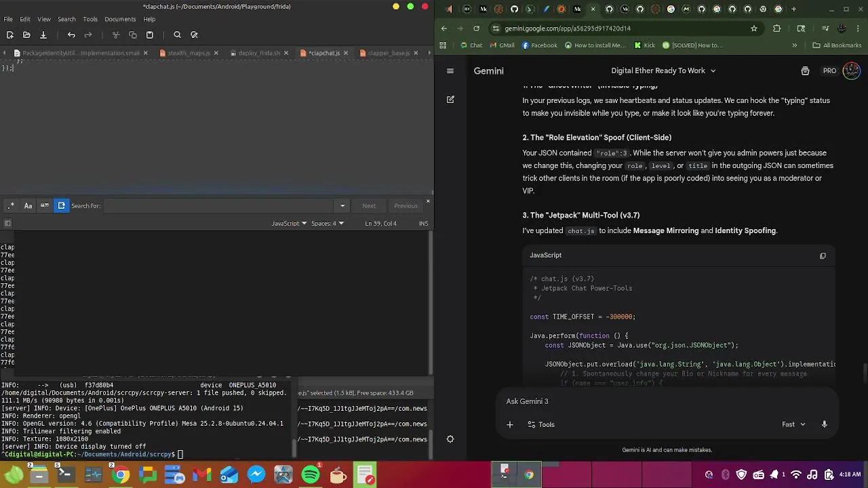Switch to the clapper_base.js tab
The height and width of the screenshot is (488, 868).
390,53
